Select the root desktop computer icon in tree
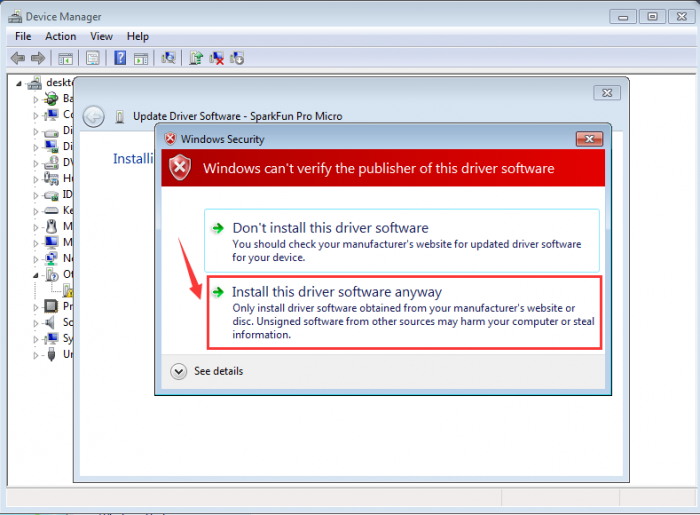This screenshot has width=700, height=515. [34, 83]
